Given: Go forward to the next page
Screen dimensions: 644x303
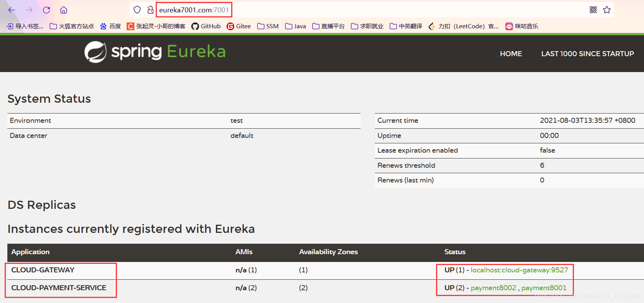Looking at the screenshot, I should click(29, 10).
